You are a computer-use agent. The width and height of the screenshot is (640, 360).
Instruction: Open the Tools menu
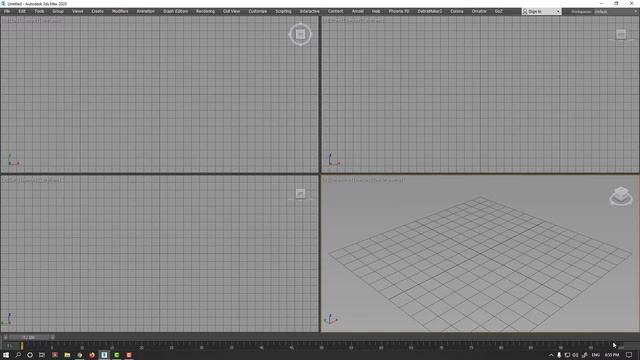[x=39, y=11]
